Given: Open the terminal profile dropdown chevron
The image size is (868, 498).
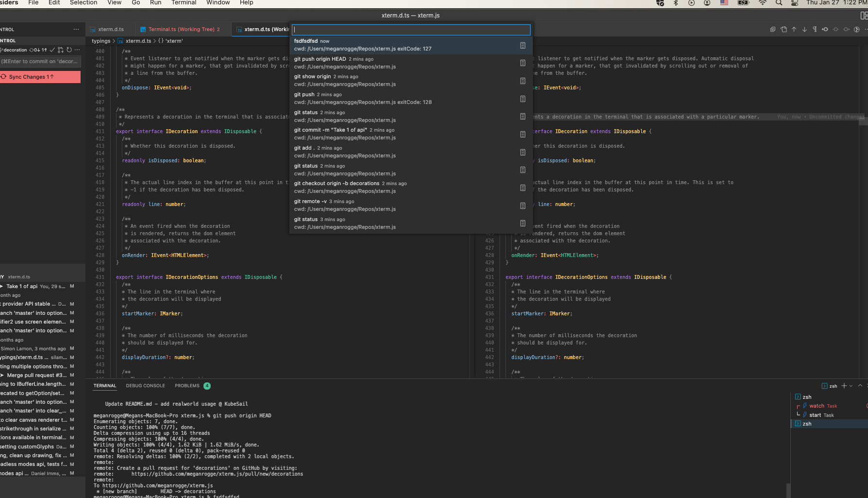Looking at the screenshot, I should pos(851,386).
